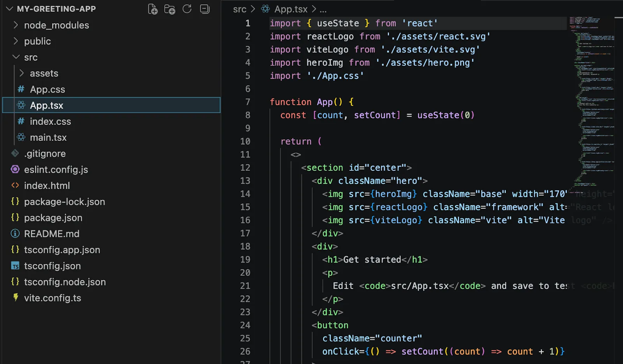Click './assets/hero.png' import path

point(425,63)
